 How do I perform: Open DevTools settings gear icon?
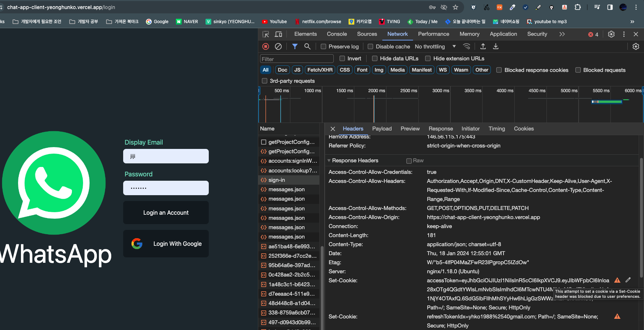click(611, 34)
